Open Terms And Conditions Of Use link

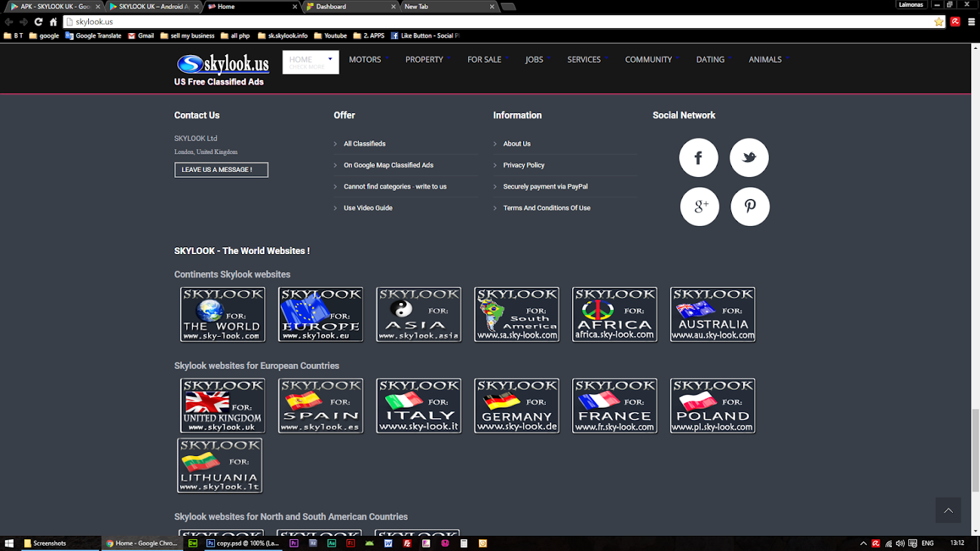click(547, 208)
